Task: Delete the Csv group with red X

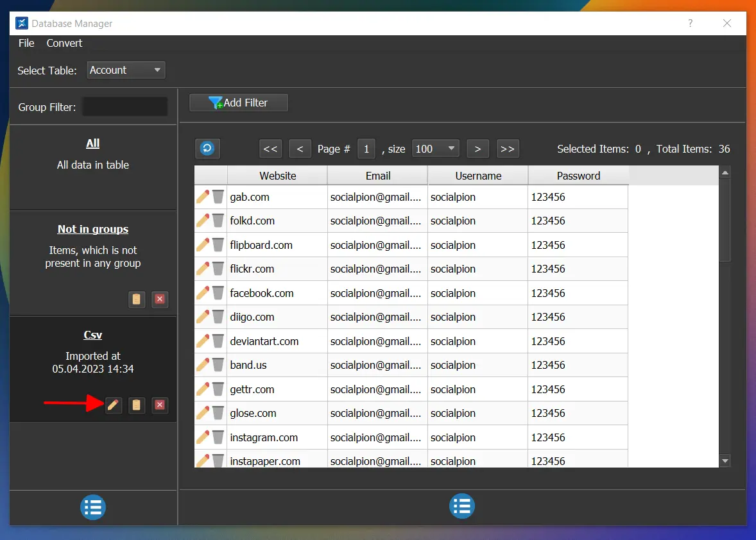Action: point(160,405)
